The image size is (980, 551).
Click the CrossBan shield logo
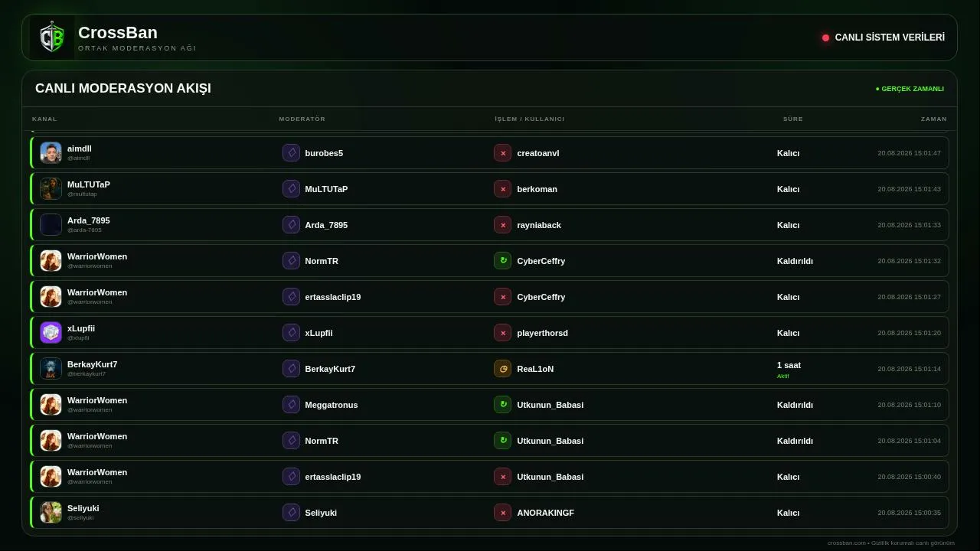tap(52, 37)
